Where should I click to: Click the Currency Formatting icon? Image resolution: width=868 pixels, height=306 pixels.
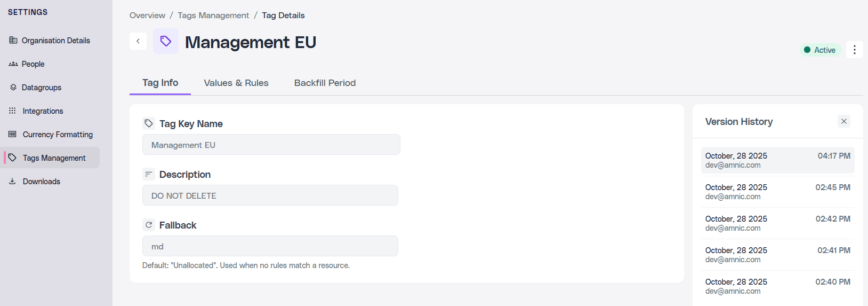pos(12,135)
